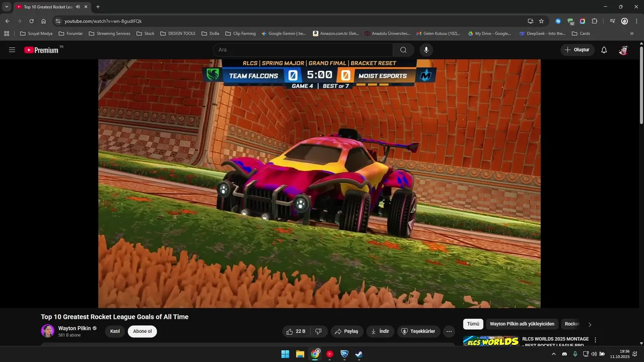Image resolution: width=644 pixels, height=362 pixels.
Task: Launch Steam from the taskbar
Action: tap(359, 354)
